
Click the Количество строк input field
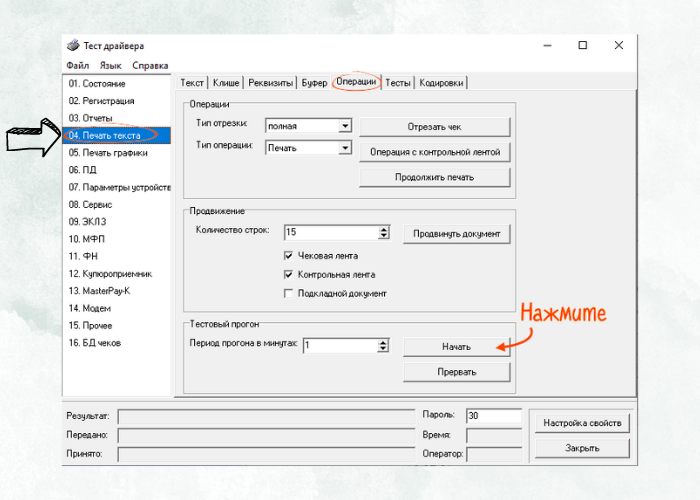(x=331, y=232)
